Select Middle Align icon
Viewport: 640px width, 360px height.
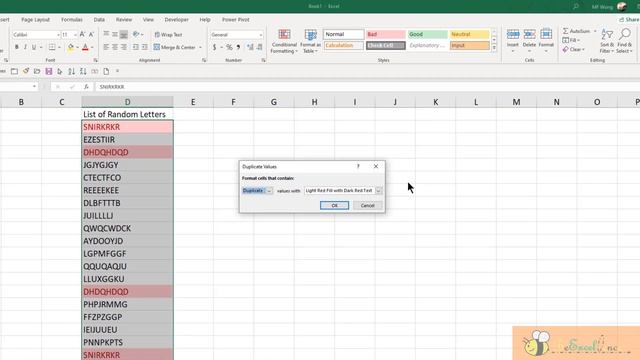(x=115, y=34)
